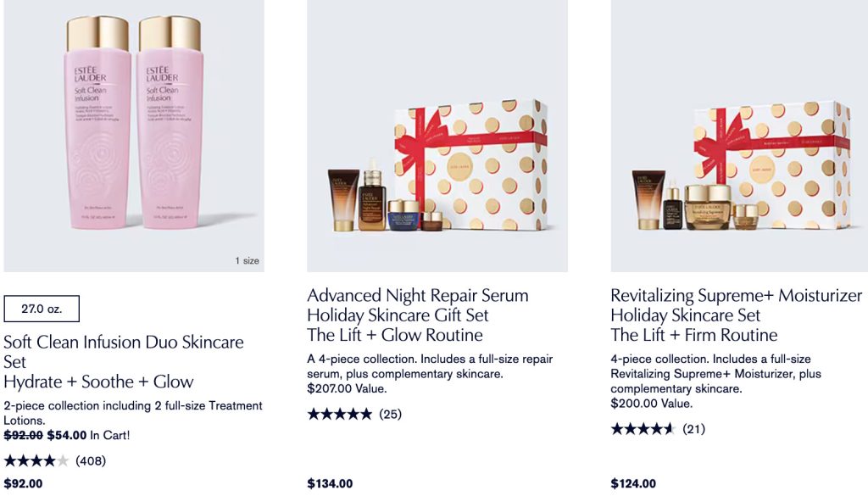Click the $124.00 price
This screenshot has width=868, height=496.
(x=633, y=484)
